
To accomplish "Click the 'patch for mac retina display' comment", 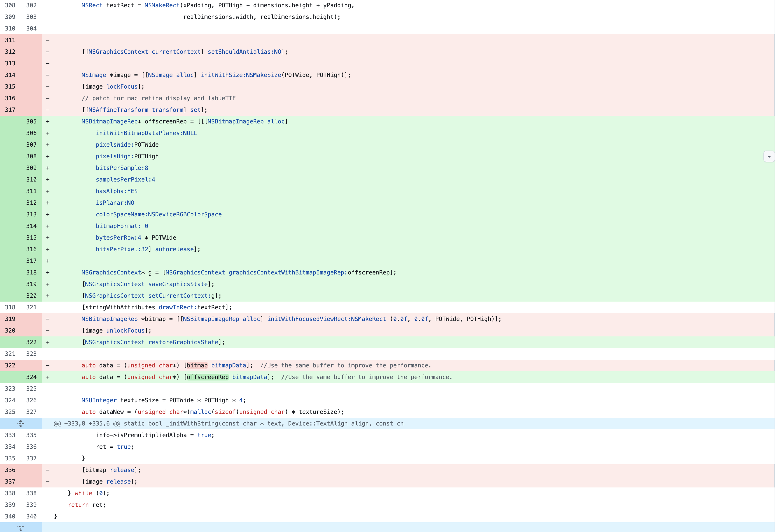I will (x=158, y=98).
